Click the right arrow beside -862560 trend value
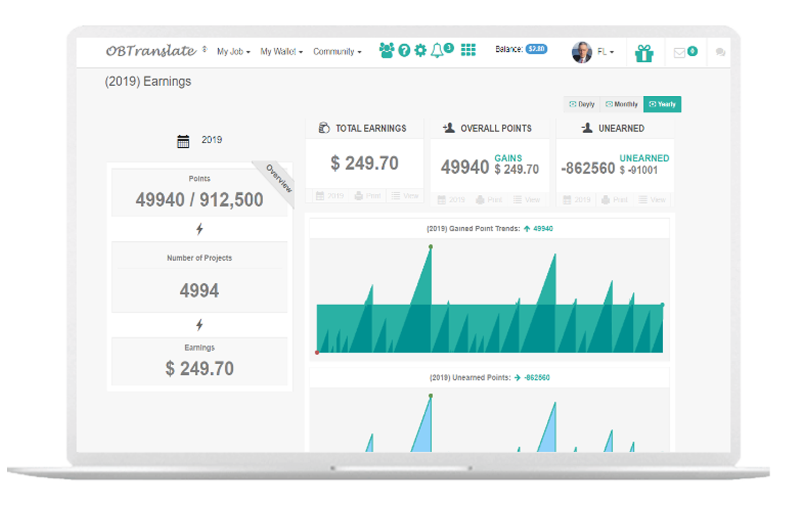The image size is (812, 507). pyautogui.click(x=518, y=378)
